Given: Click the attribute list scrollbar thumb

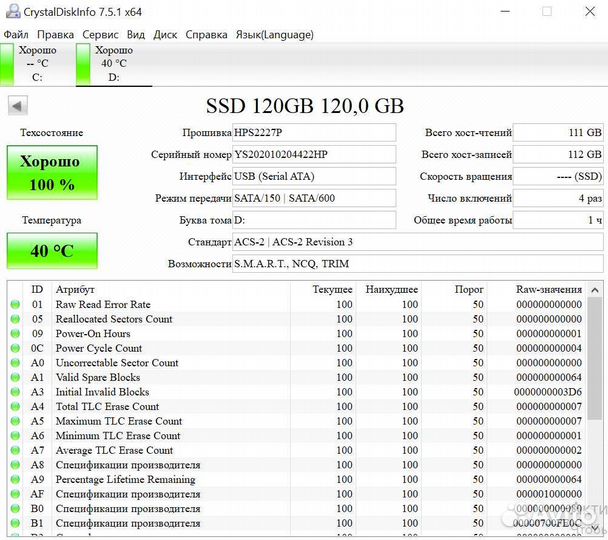Looking at the screenshot, I should point(595,359).
